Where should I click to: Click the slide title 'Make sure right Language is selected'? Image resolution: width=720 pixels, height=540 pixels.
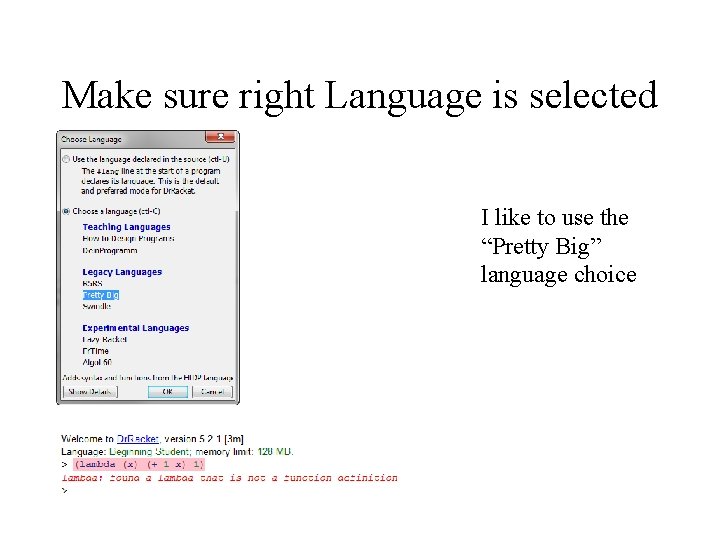(360, 96)
